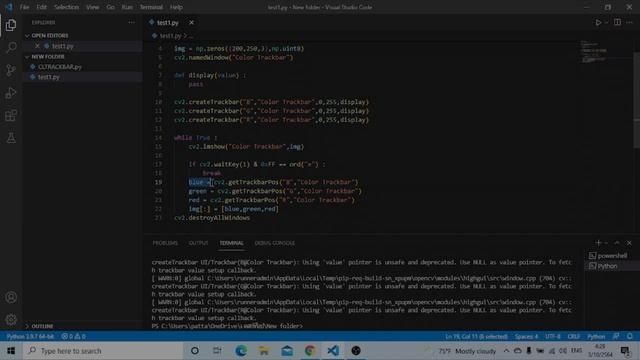This screenshot has height=360, width=640.
Task: Click into the Windows search box
Action: [103, 351]
